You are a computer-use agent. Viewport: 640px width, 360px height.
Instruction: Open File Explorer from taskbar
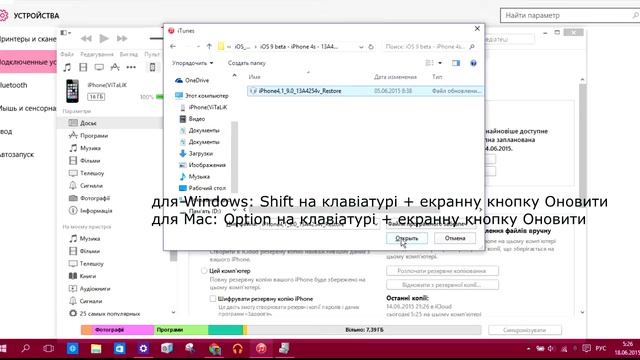(x=96, y=349)
